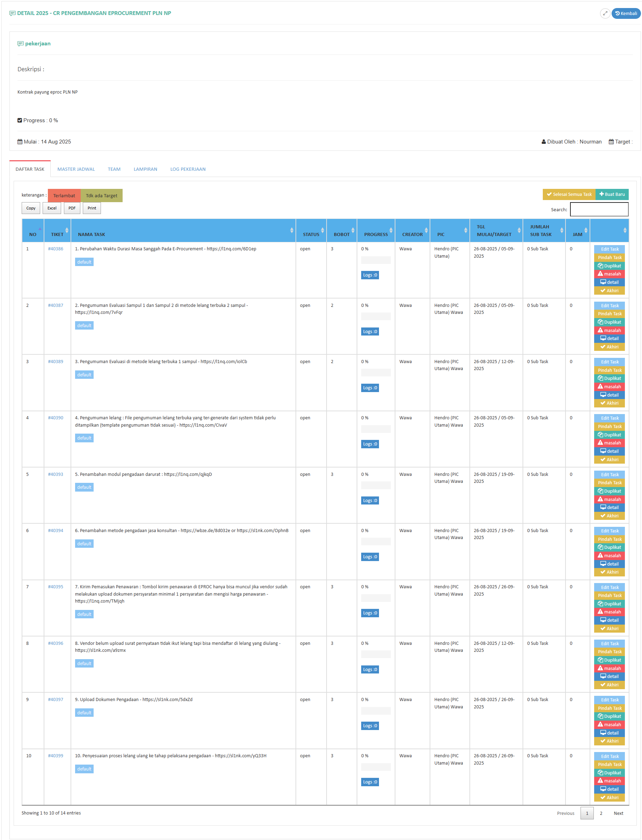
Task: Open detail for task #40389
Action: (x=610, y=395)
